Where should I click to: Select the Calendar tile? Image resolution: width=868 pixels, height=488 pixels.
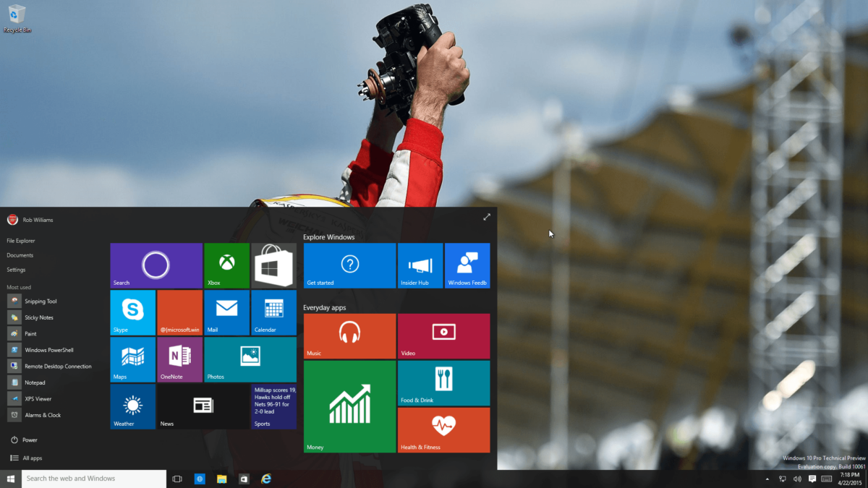(x=273, y=312)
